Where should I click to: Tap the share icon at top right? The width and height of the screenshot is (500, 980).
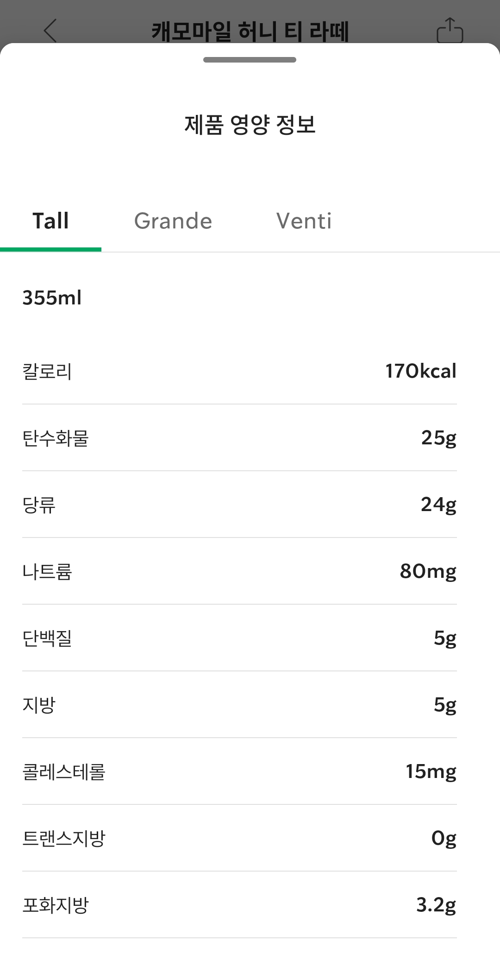(450, 31)
